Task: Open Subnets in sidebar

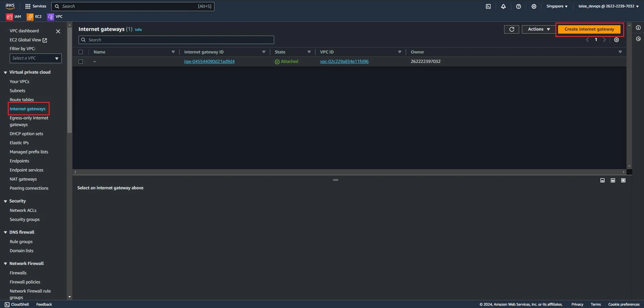Action: coord(17,91)
